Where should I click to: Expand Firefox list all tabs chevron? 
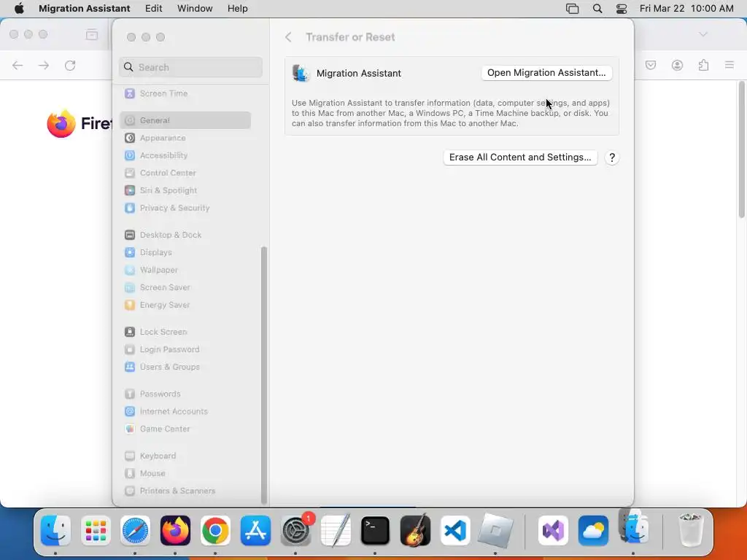click(703, 34)
